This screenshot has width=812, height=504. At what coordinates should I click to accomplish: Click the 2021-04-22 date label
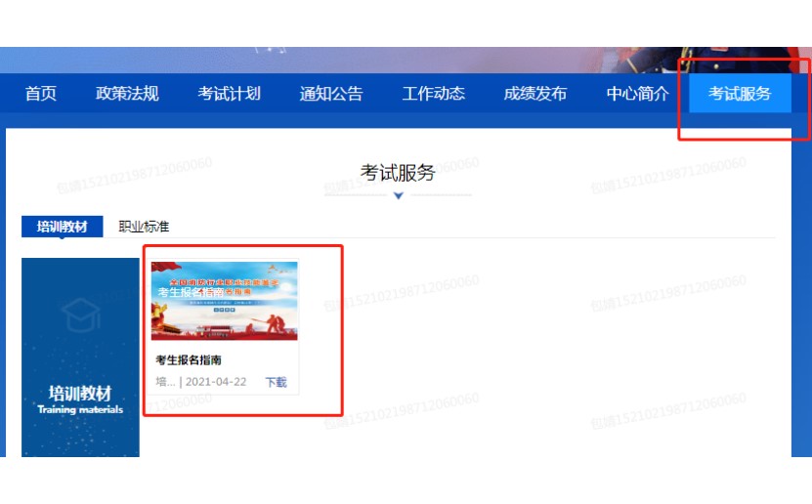tap(216, 382)
